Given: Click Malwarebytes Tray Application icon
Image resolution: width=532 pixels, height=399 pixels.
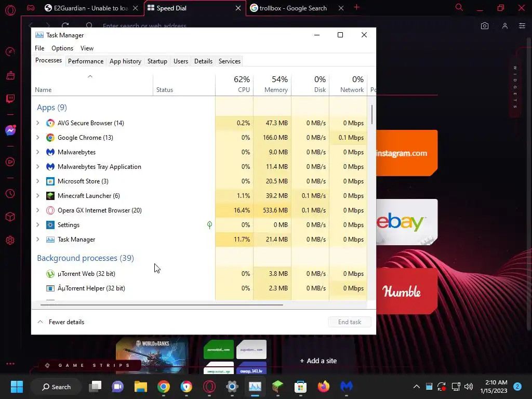Looking at the screenshot, I should pyautogui.click(x=50, y=167).
